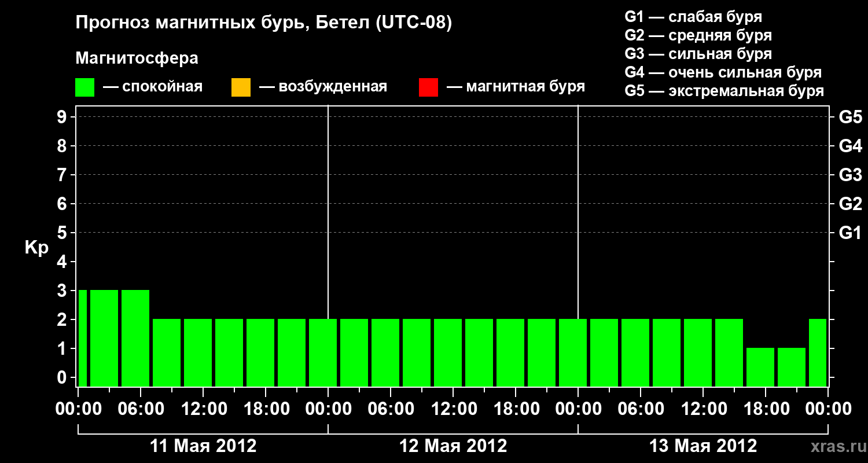868x463 pixels.
Task: Expand the "11 Мая 2012" date section
Action: click(203, 446)
